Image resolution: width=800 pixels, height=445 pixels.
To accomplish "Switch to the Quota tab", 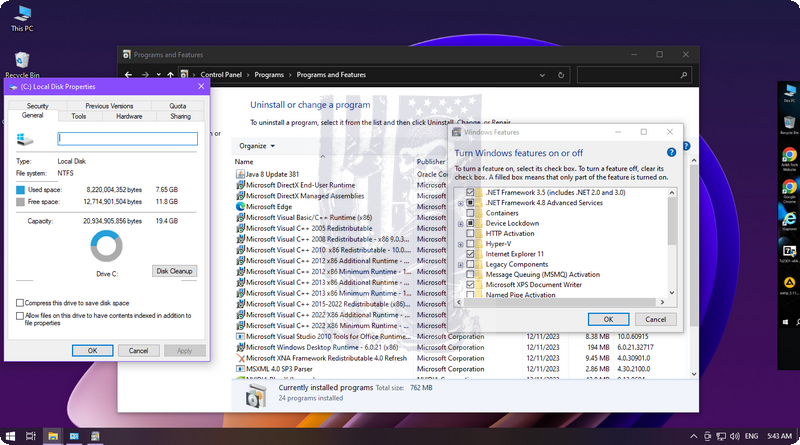I will click(x=178, y=106).
